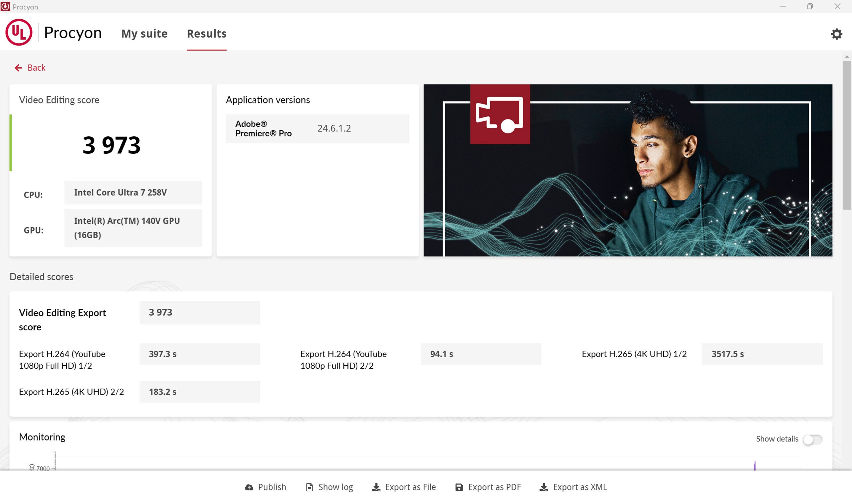Click the Video Editing score 3 973
The width and height of the screenshot is (852, 504).
pyautogui.click(x=111, y=145)
